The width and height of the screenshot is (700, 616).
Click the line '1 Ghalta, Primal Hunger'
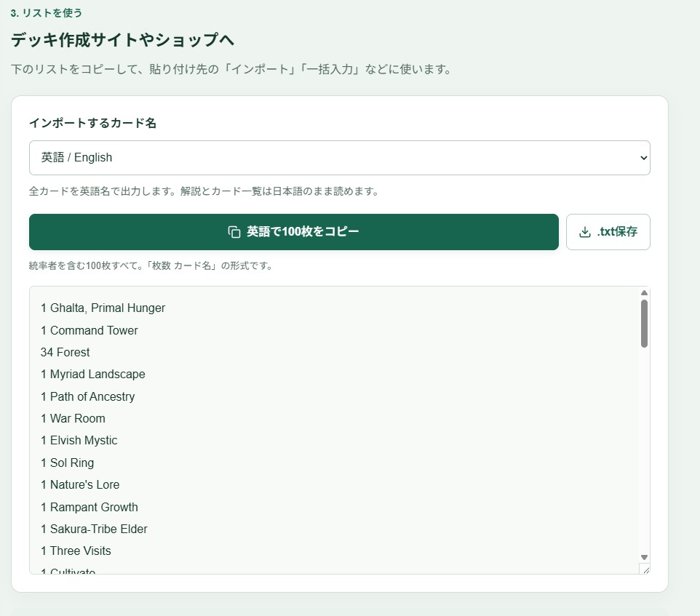pos(103,308)
